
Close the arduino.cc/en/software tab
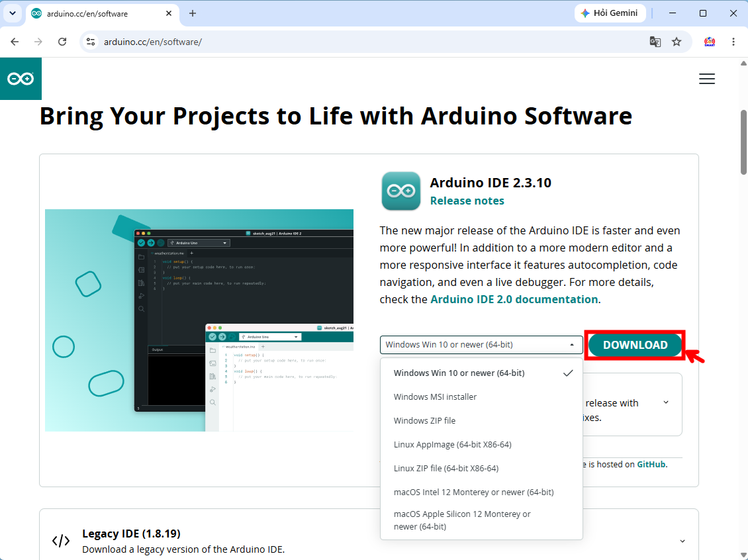pyautogui.click(x=168, y=13)
